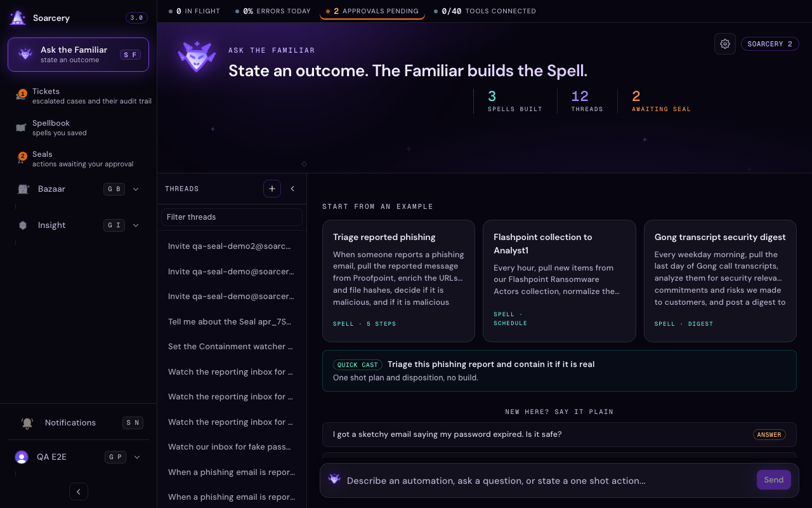Collapse the threads panel chevron
The height and width of the screenshot is (508, 812).
pos(292,189)
